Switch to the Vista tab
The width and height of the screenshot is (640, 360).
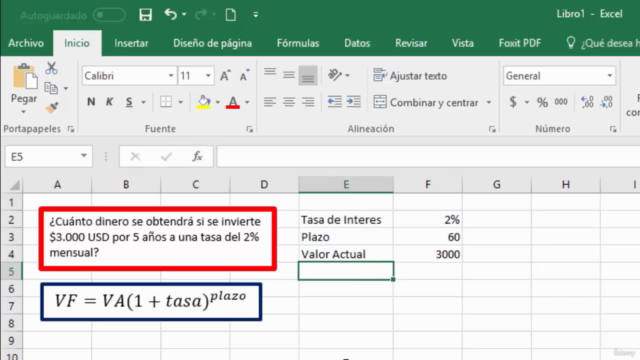coord(462,43)
